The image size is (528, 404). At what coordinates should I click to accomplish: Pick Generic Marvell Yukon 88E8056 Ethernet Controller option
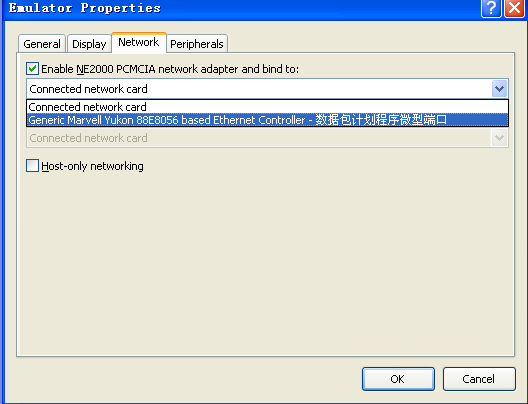point(267,120)
